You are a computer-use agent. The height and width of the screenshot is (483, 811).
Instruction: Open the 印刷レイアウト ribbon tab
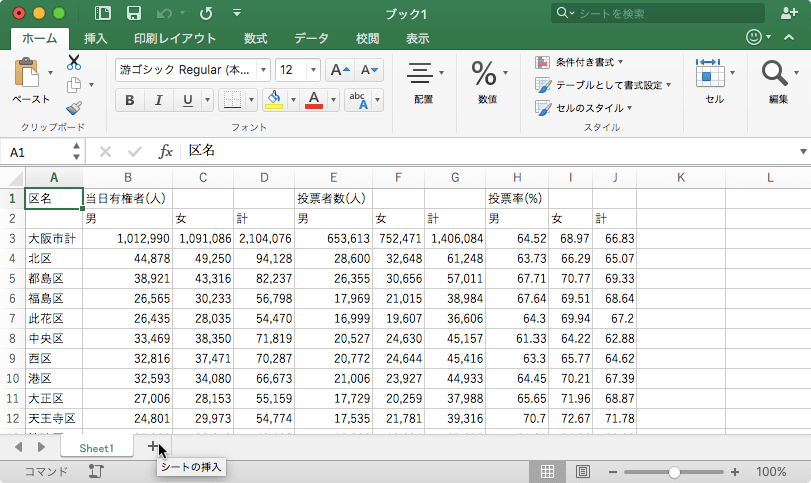click(x=175, y=38)
